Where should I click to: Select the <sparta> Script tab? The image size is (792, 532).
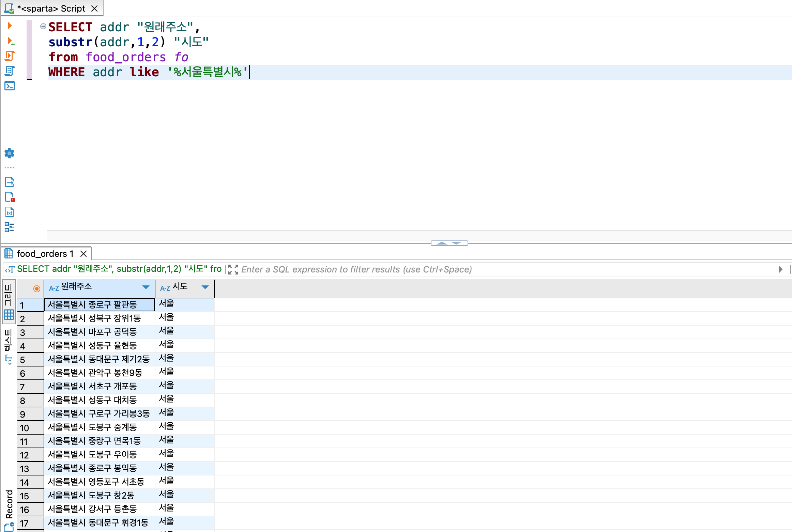click(x=51, y=8)
